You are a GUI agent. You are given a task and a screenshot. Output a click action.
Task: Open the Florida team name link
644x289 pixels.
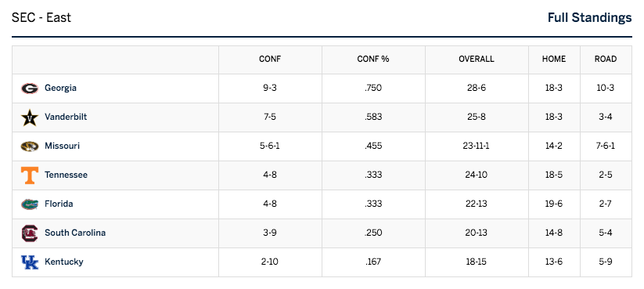pos(59,204)
